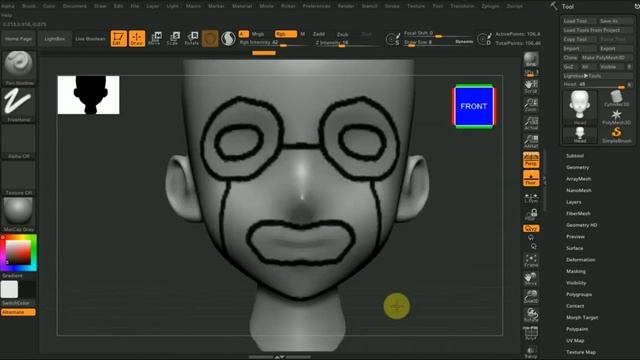Click the Move view icon on right shelf
Screen dimensions: 640x360
531,279
